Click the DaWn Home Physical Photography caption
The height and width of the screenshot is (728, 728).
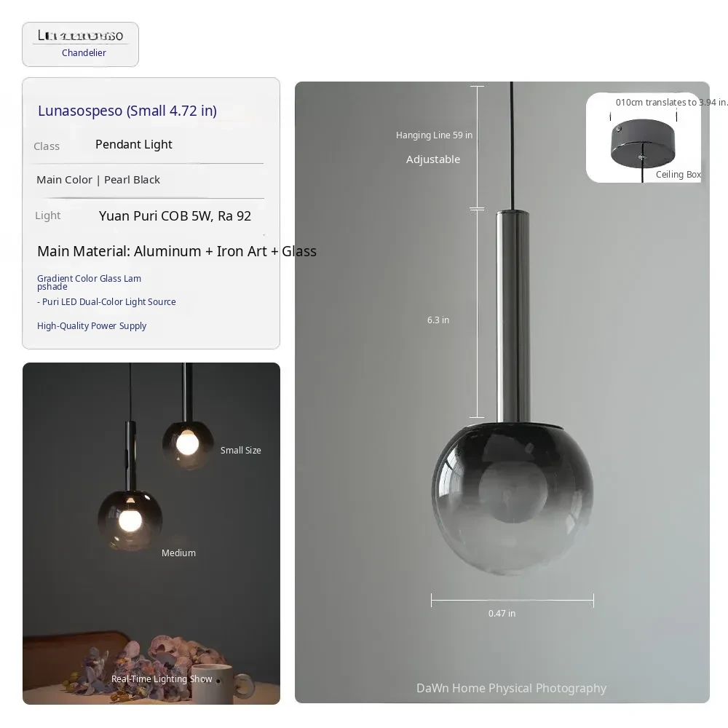[511, 688]
